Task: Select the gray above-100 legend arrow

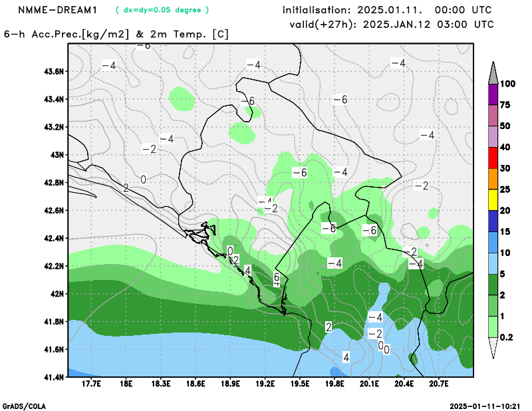Action: tap(493, 74)
